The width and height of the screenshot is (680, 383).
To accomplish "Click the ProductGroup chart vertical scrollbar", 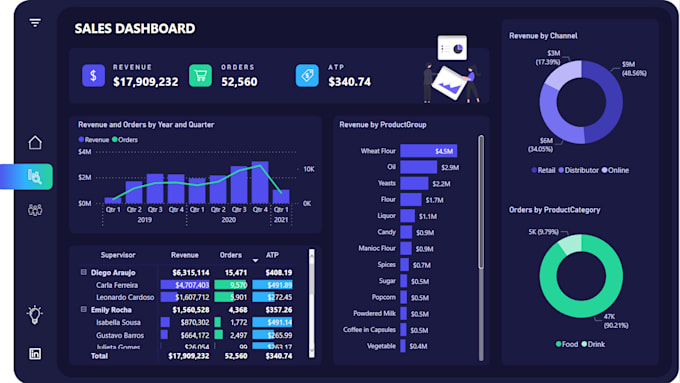I will (x=481, y=247).
